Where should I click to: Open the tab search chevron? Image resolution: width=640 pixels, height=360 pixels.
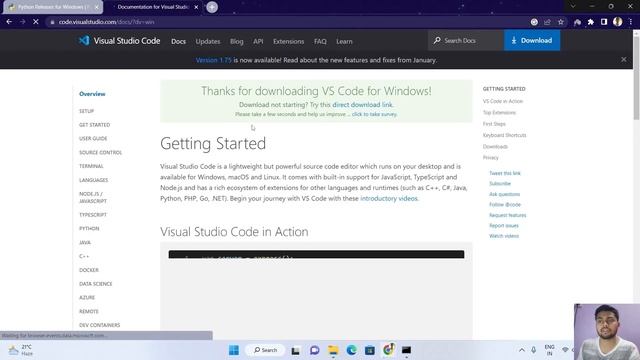click(573, 7)
